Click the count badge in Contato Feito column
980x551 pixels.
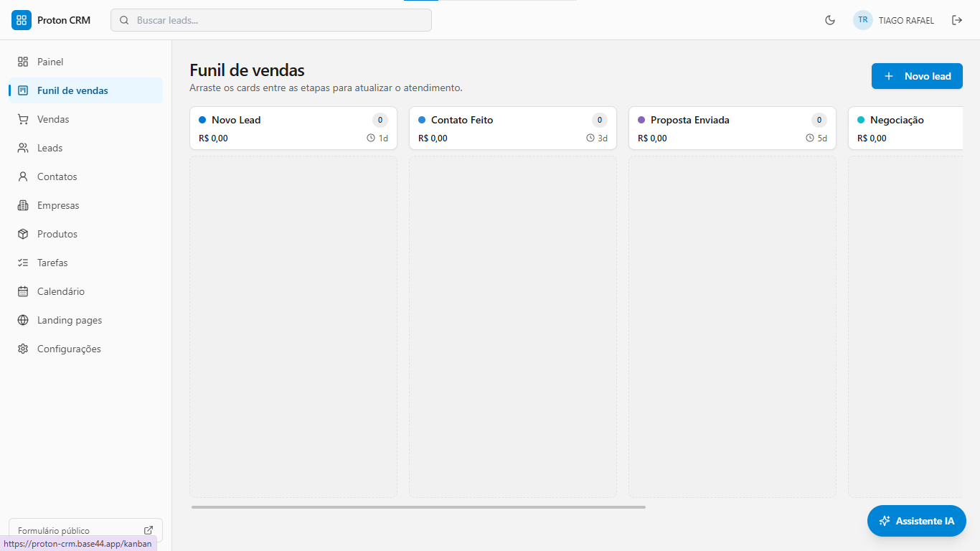click(x=600, y=120)
